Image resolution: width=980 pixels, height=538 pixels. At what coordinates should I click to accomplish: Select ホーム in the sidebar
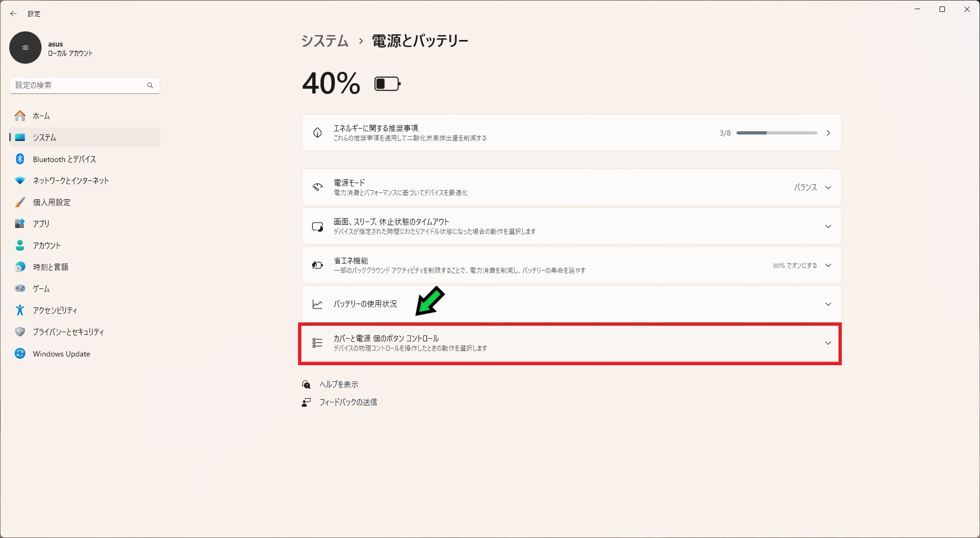(41, 116)
